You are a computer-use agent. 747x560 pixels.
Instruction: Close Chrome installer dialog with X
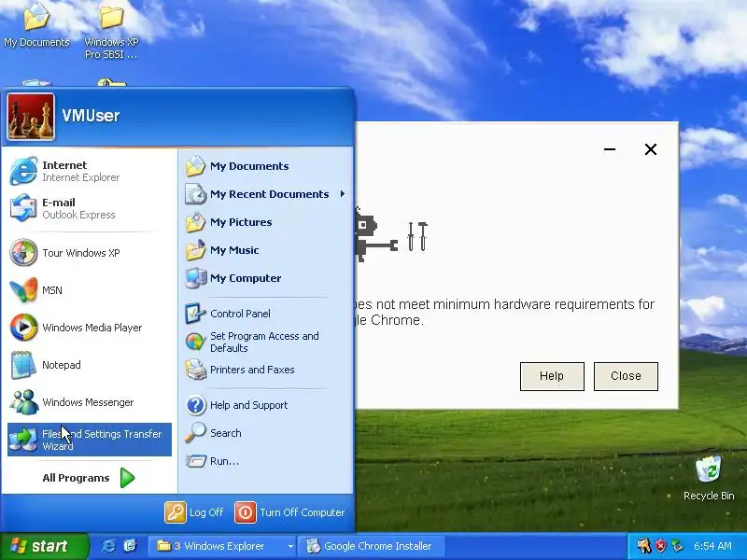pyautogui.click(x=650, y=149)
